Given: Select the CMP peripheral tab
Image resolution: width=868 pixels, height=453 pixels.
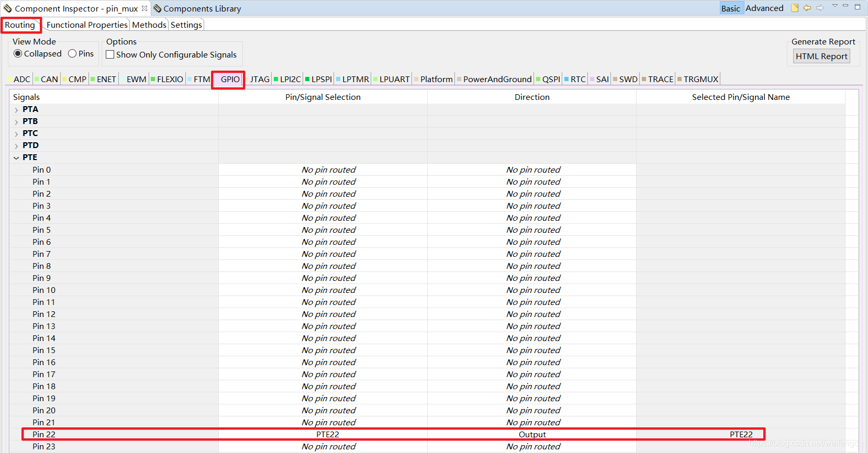Looking at the screenshot, I should [74, 79].
